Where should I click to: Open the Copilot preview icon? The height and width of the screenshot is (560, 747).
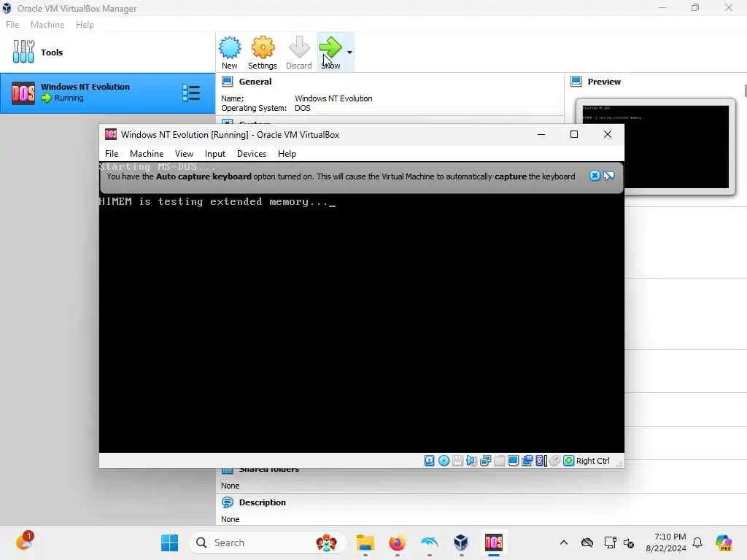724,542
